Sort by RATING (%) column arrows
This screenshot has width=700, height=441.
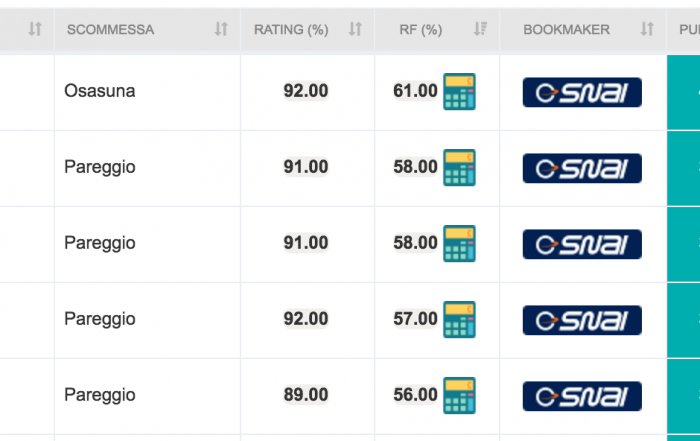pyautogui.click(x=355, y=29)
